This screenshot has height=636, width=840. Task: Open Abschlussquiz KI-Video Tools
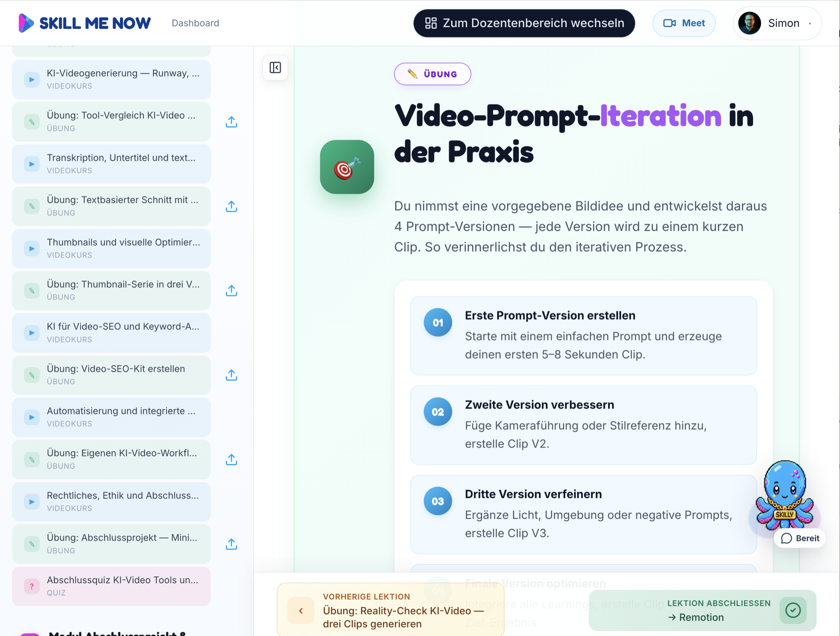(112, 586)
